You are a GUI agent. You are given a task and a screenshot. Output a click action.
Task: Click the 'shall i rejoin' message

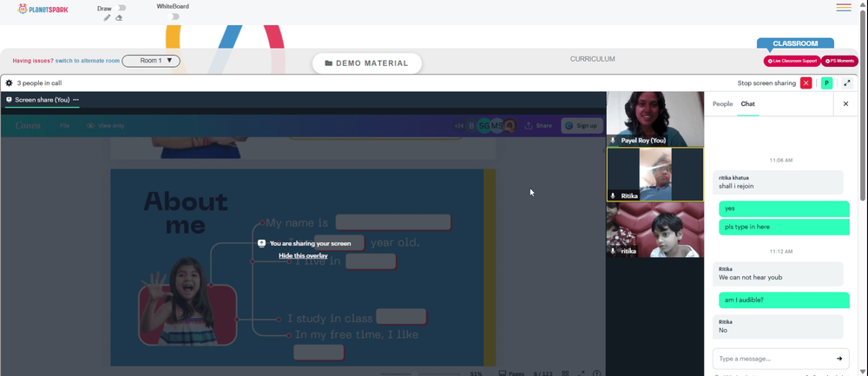(x=778, y=182)
